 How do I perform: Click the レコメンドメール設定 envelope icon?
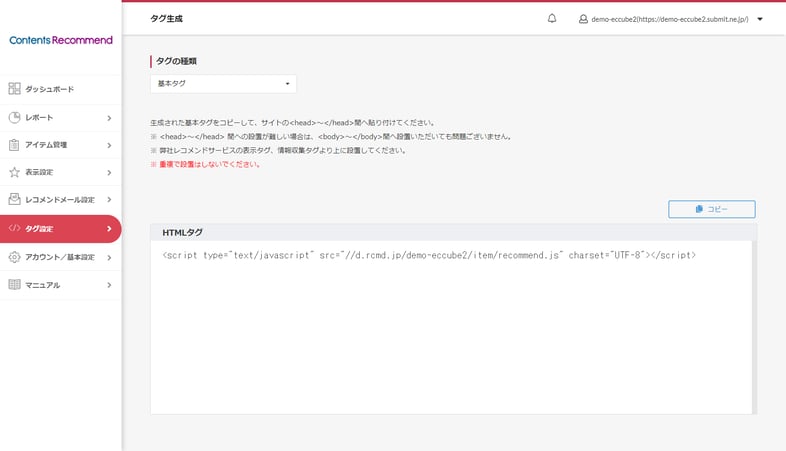15,199
